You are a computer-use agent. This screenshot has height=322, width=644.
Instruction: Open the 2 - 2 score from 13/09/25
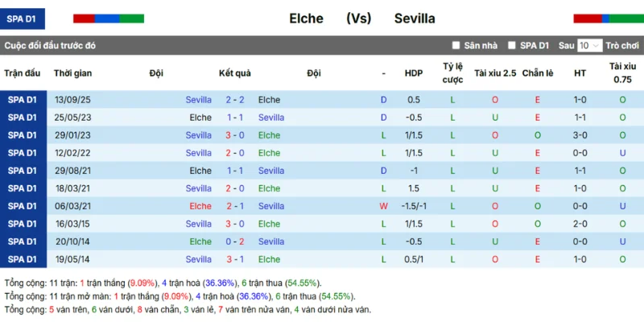tap(235, 100)
